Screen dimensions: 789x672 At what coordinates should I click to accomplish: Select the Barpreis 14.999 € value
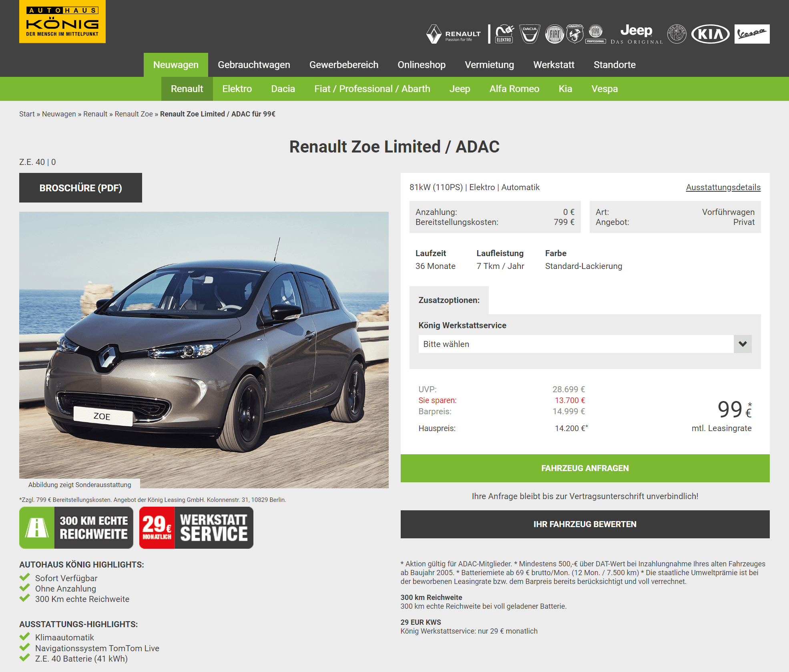568,411
